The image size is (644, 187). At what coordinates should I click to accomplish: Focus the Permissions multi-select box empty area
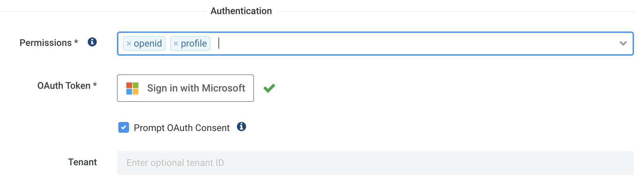click(415, 44)
